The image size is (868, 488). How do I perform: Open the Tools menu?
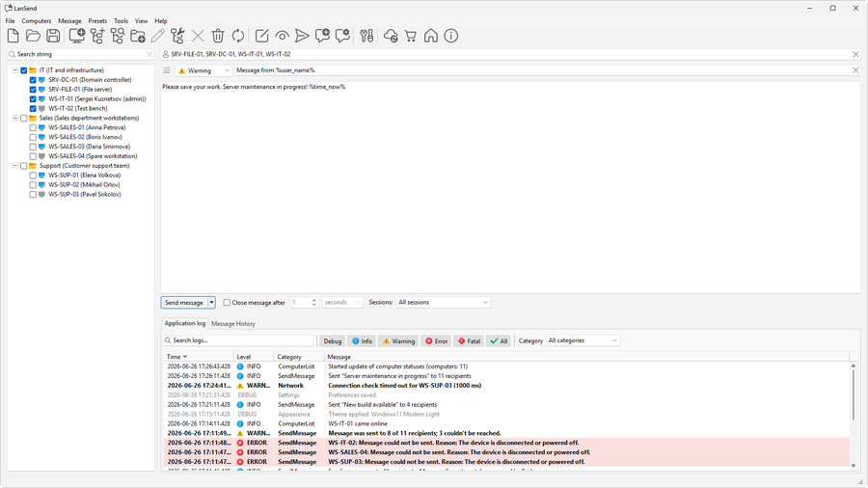tap(121, 21)
